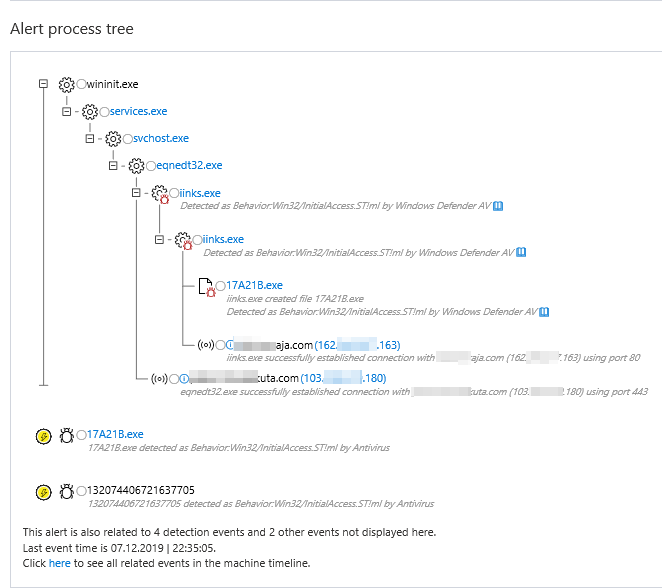Click the 17A21B.exe file icon in tree
The width and height of the screenshot is (662, 588).
[207, 286]
